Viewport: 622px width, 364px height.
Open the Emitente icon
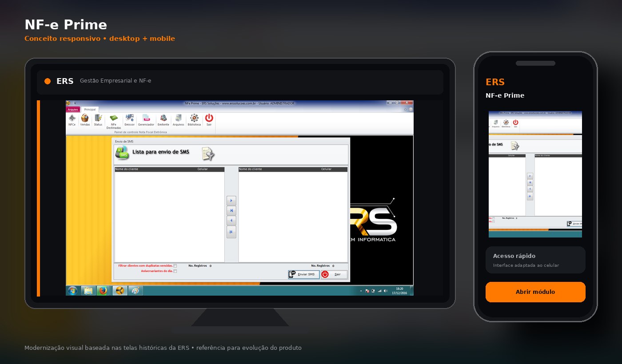[x=163, y=120]
